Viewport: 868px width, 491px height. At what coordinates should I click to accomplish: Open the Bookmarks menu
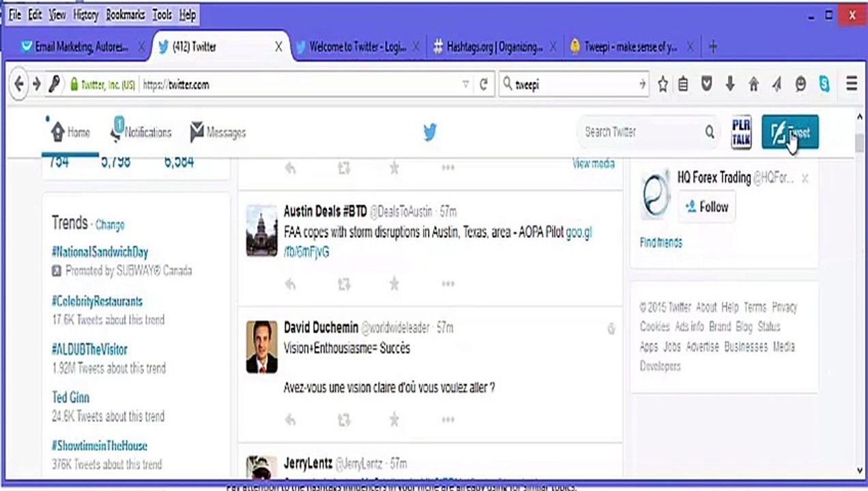pyautogui.click(x=126, y=14)
